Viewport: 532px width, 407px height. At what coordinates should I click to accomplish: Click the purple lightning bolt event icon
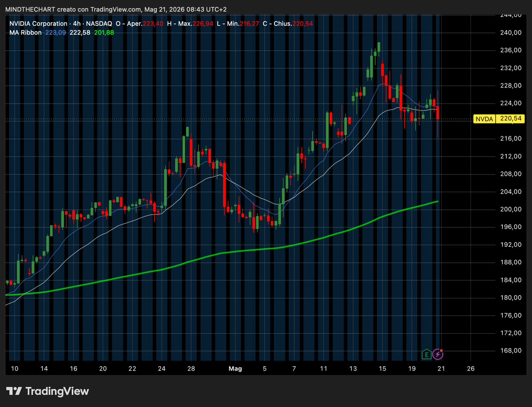click(x=438, y=354)
